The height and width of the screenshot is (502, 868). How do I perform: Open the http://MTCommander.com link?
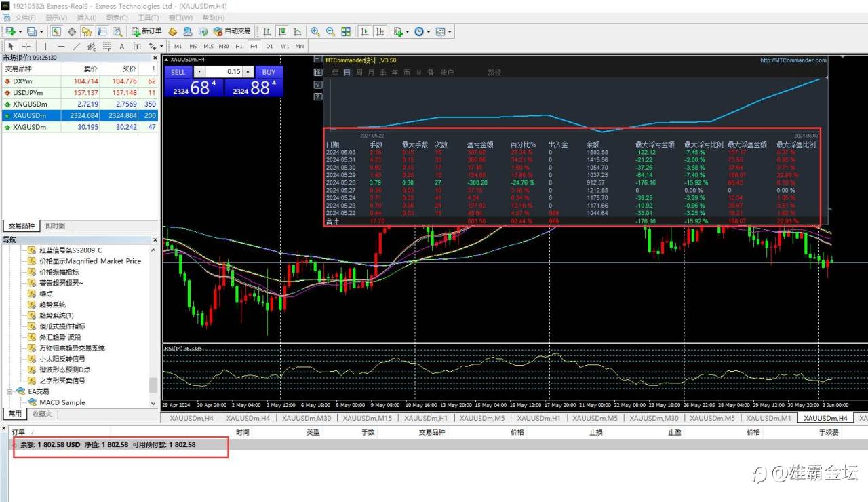793,60
